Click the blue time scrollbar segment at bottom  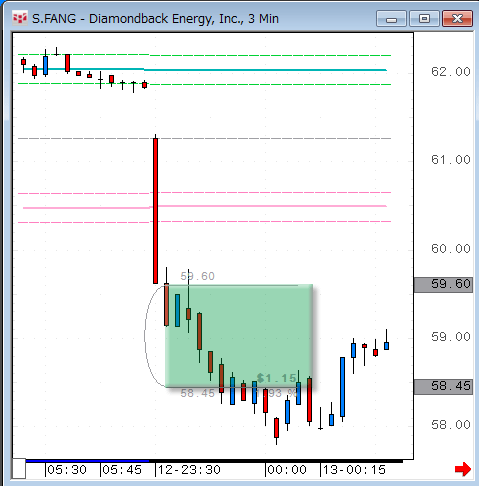click(87, 461)
